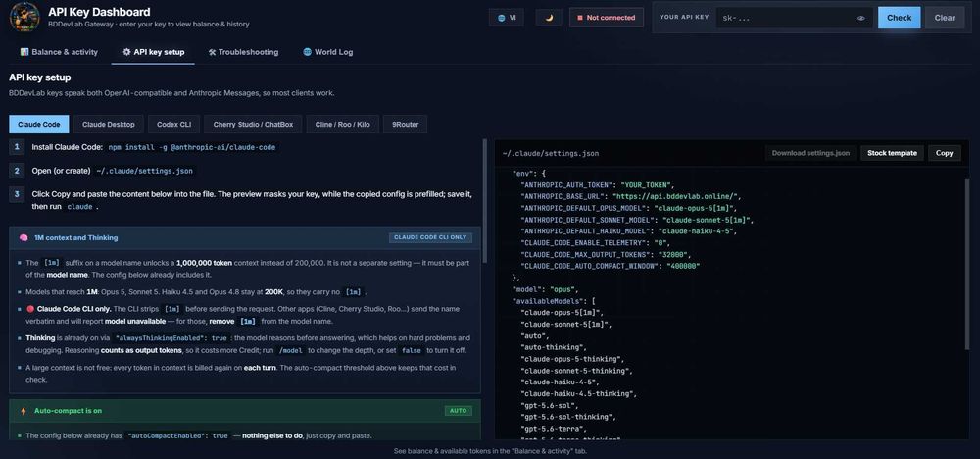The image size is (980, 459).
Task: Click the ANTHROPIC_AUTH_TOKEN line in the preview
Action: [598, 185]
